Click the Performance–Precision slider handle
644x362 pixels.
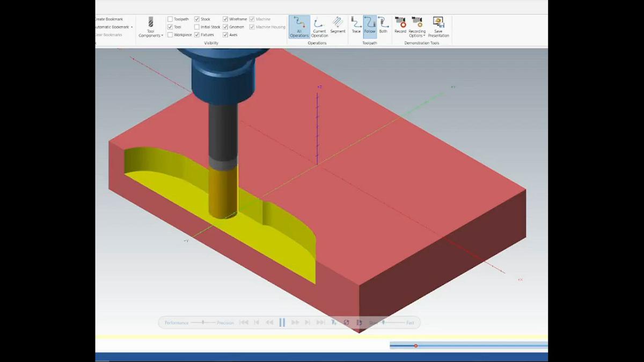(202, 322)
